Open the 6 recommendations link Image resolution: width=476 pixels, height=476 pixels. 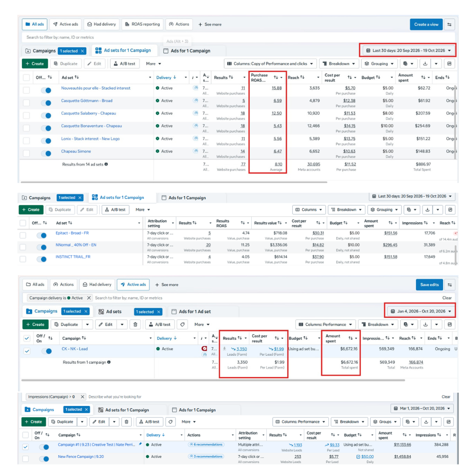[x=206, y=444]
